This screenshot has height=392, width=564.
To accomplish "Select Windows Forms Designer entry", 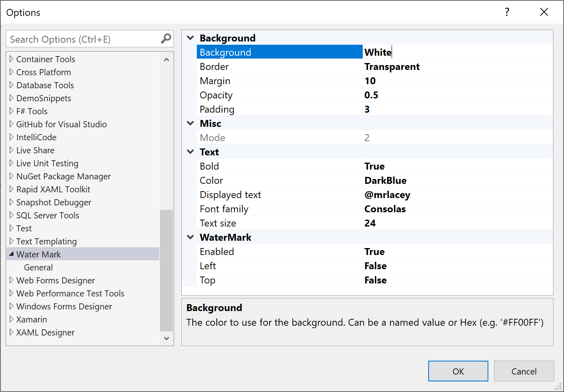I will pos(64,307).
